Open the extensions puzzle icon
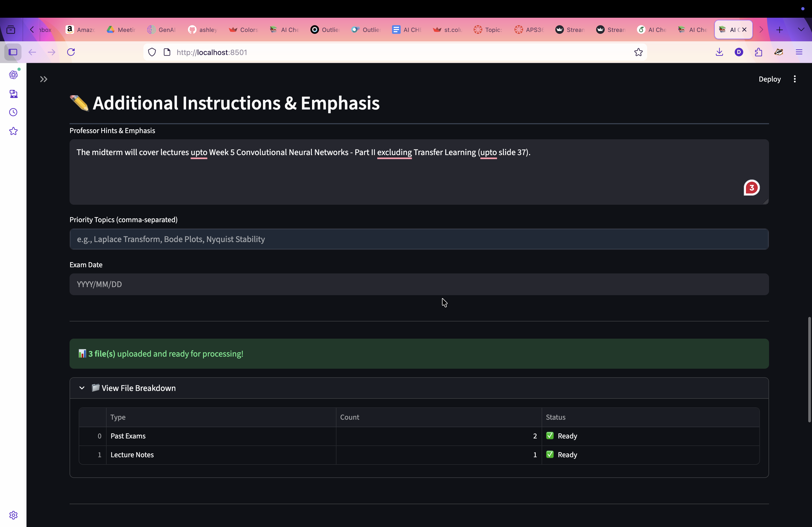The width and height of the screenshot is (812, 527). click(x=759, y=52)
